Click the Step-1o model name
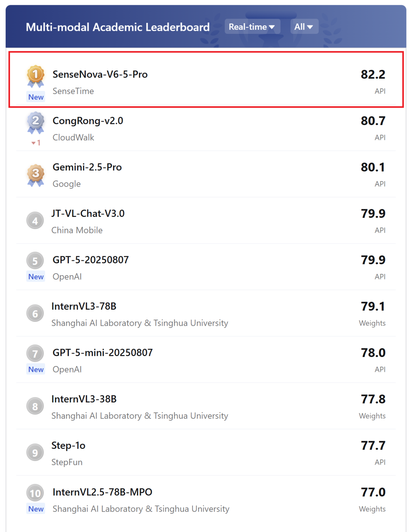The height and width of the screenshot is (532, 412). click(68, 445)
